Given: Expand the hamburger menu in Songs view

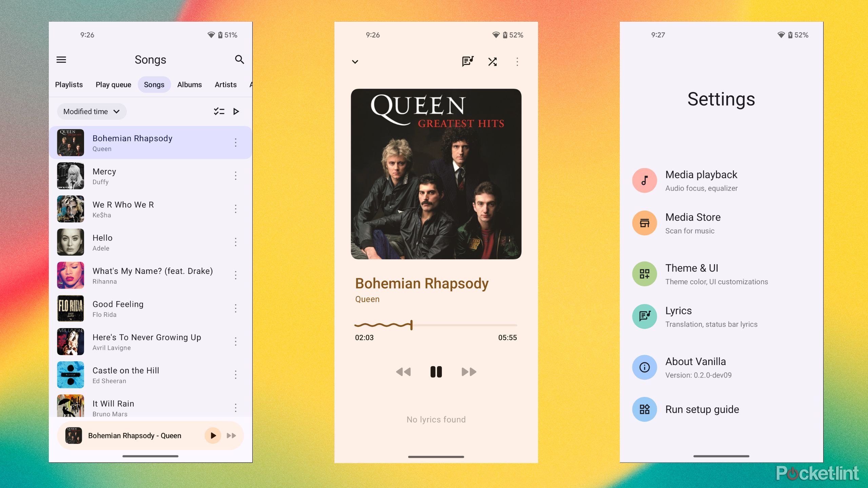Looking at the screenshot, I should pos(62,59).
